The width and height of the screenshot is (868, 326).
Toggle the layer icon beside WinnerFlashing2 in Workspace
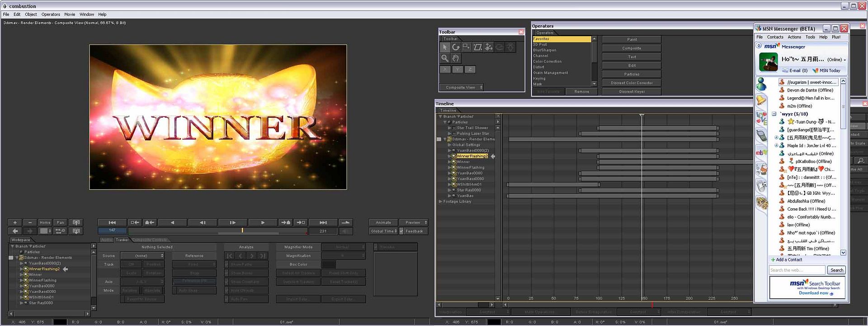[x=26, y=269]
